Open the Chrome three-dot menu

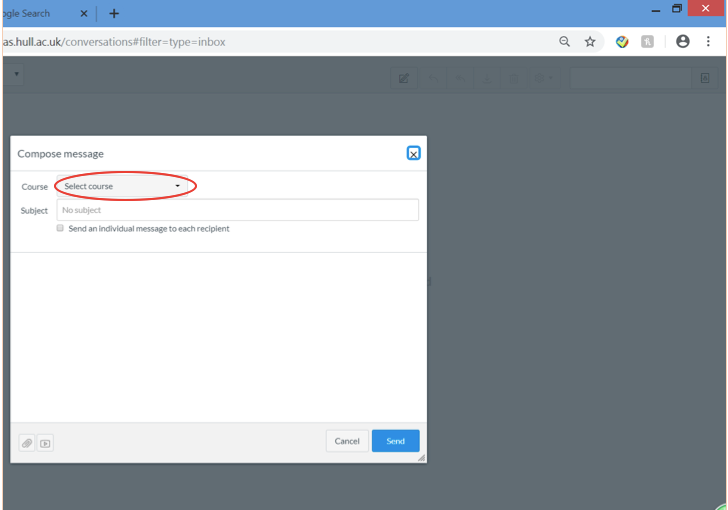pos(708,41)
